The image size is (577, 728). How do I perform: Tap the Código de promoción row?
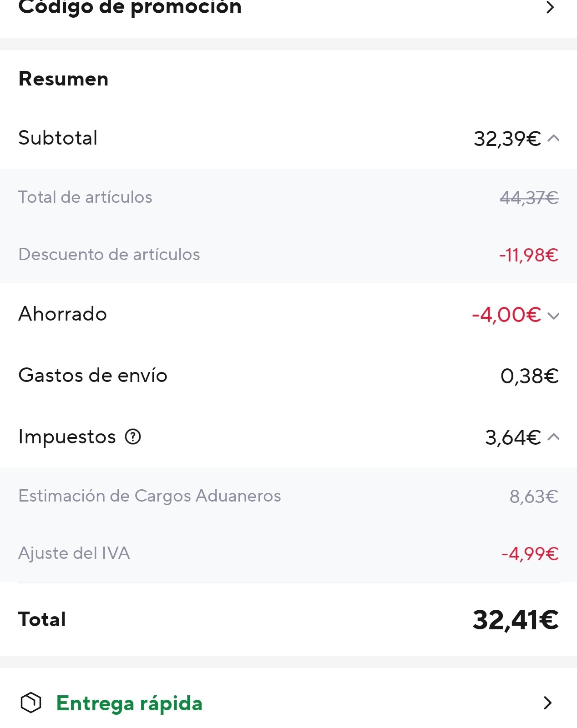(288, 9)
